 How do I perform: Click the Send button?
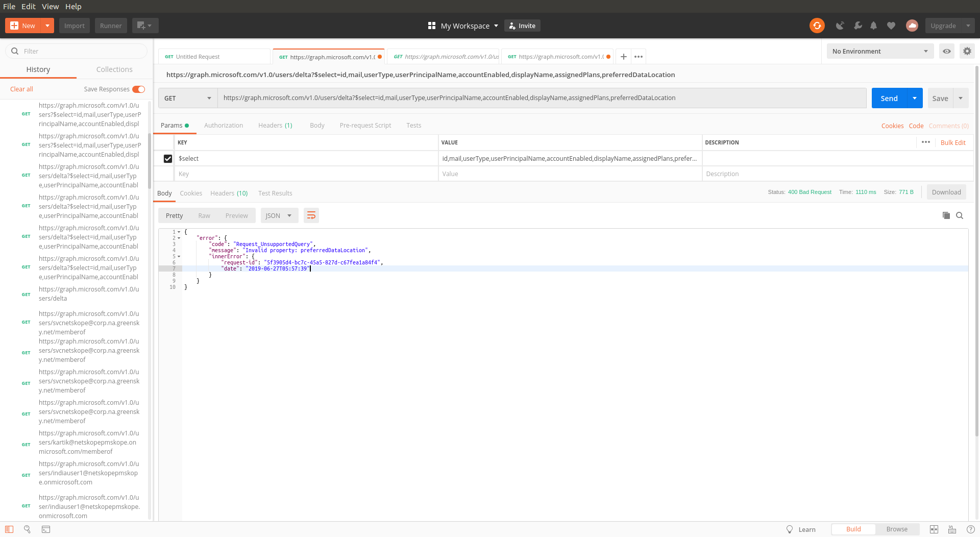coord(889,97)
